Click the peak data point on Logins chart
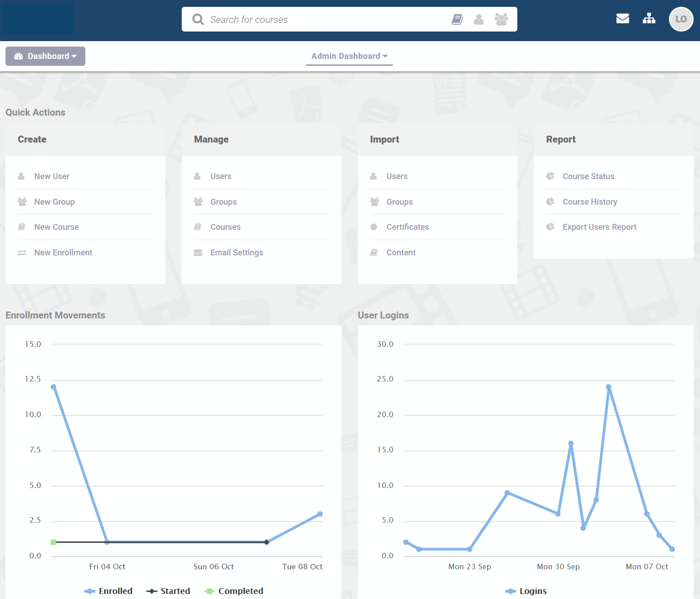This screenshot has width=700, height=599. [608, 387]
